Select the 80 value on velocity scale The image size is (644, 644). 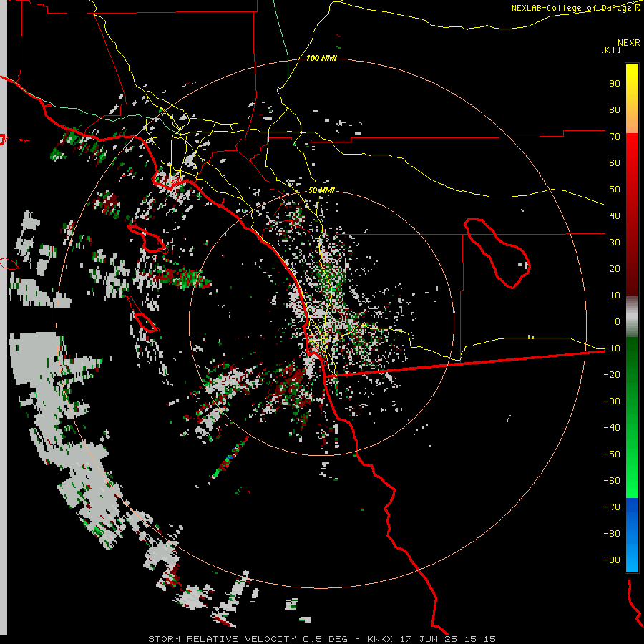click(615, 110)
